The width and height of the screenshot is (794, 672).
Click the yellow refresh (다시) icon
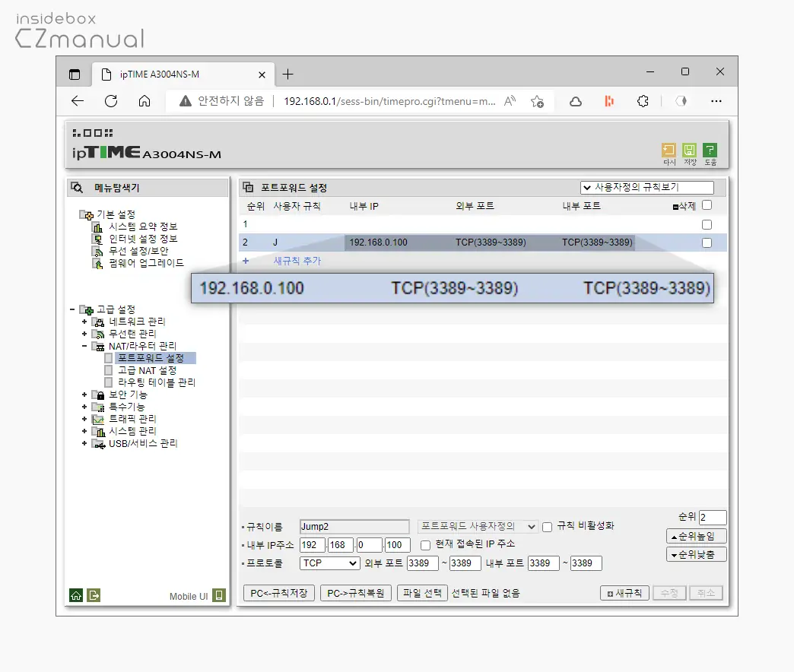pyautogui.click(x=669, y=151)
